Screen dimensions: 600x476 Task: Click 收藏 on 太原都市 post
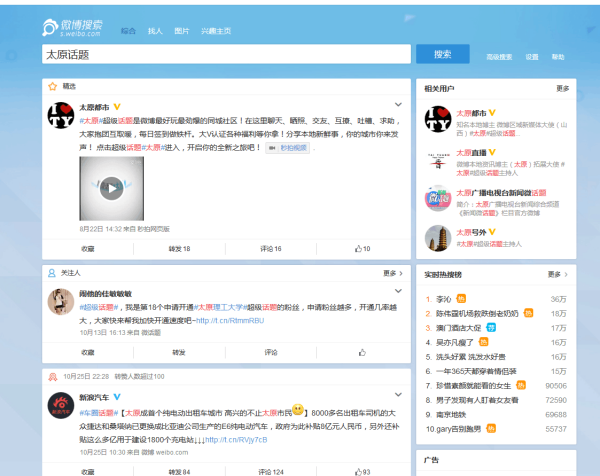(88, 249)
